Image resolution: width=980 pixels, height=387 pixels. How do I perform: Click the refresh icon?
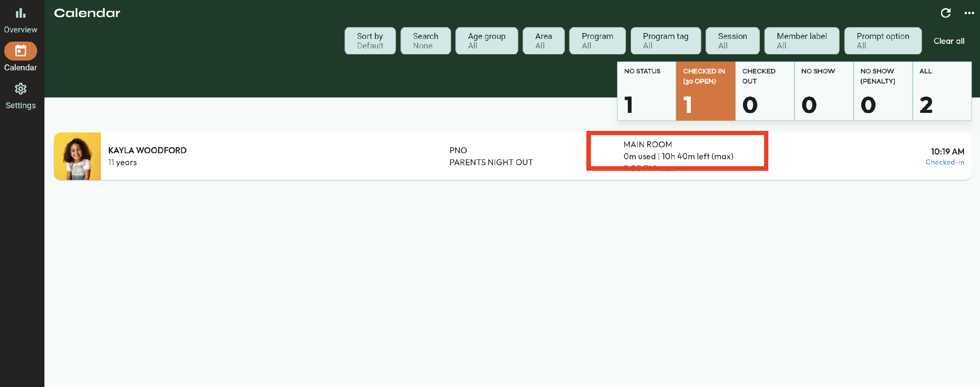coord(945,13)
